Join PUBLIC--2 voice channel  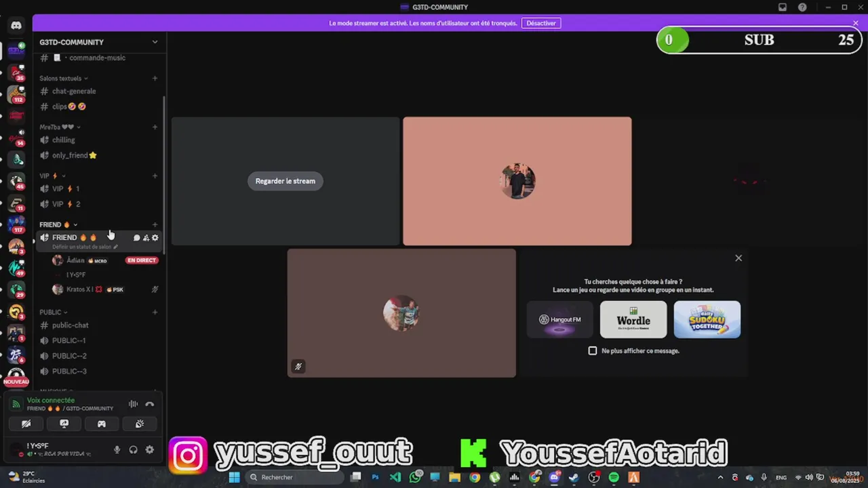click(x=99, y=356)
